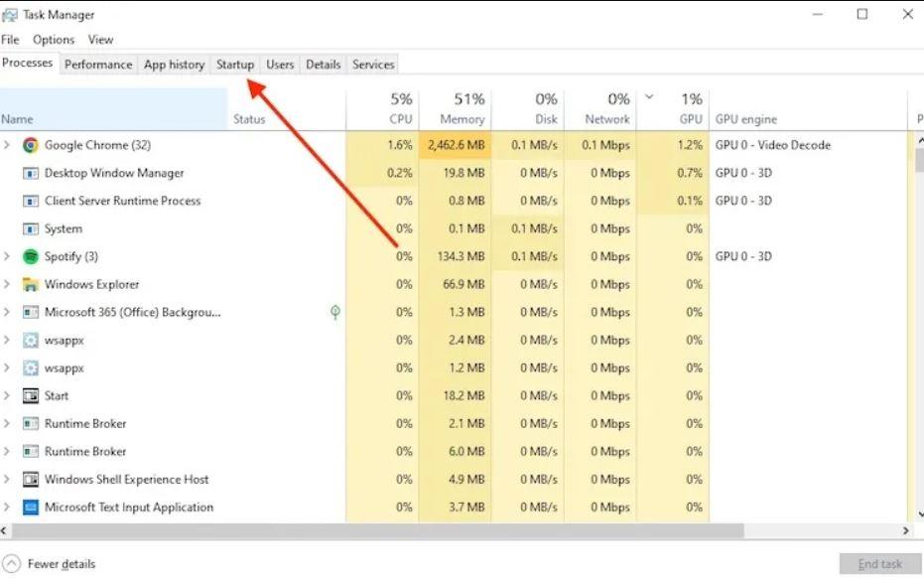924x586 pixels.
Task: Click the Microsoft 365 (Office) Background icon
Action: pyautogui.click(x=31, y=313)
